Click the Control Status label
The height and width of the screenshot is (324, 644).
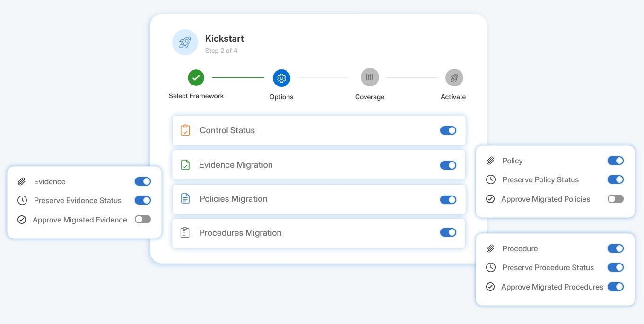[x=227, y=130]
